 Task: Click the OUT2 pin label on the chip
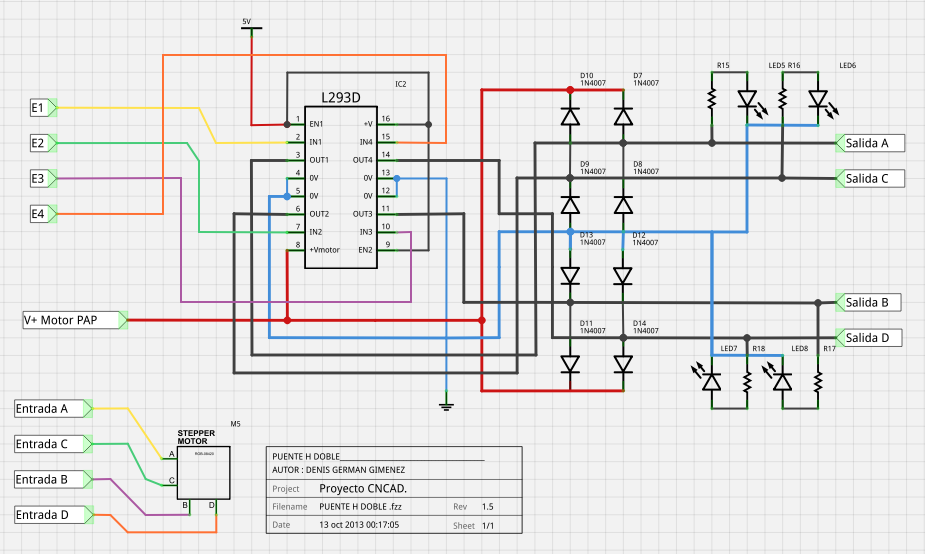319,214
